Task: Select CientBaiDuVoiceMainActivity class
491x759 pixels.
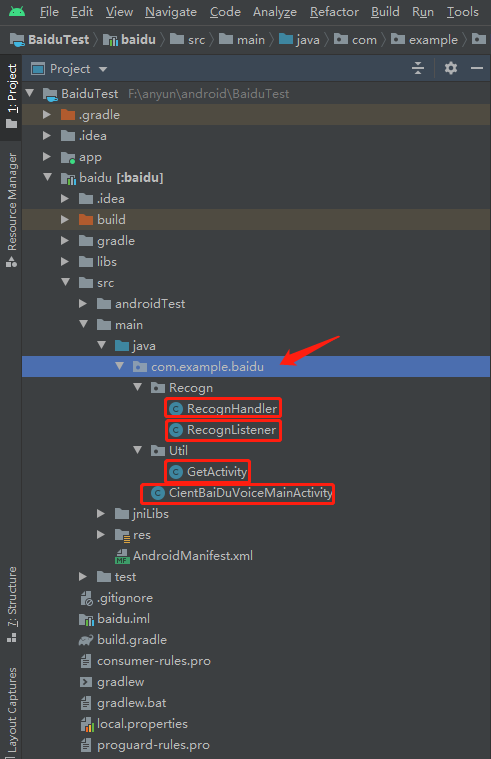Action: coord(242,493)
